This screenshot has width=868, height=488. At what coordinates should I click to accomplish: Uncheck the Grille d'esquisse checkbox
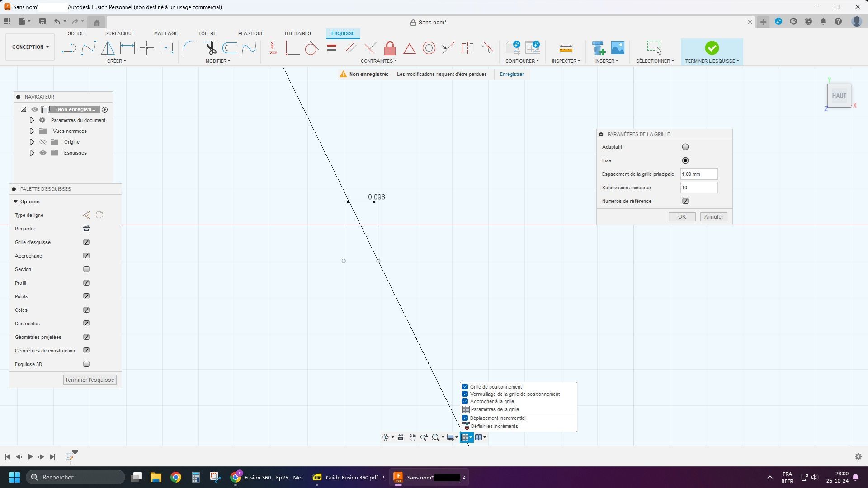click(86, 242)
